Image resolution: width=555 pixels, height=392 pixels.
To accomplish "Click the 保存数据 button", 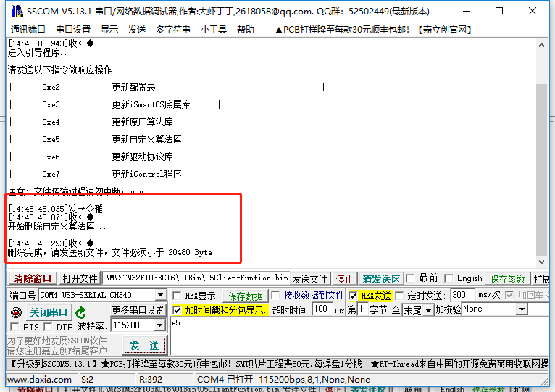I will (x=246, y=296).
